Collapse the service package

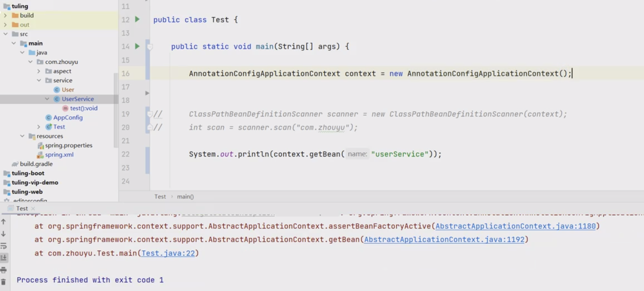click(39, 80)
